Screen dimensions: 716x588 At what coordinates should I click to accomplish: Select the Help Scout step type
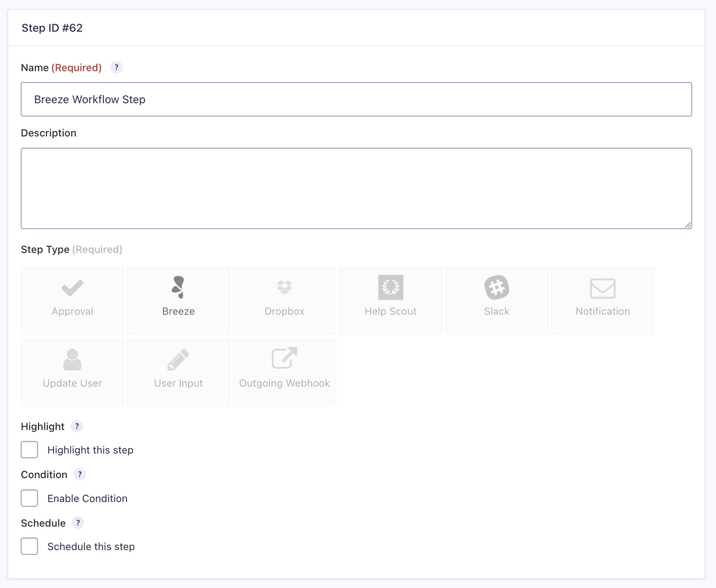click(x=390, y=300)
